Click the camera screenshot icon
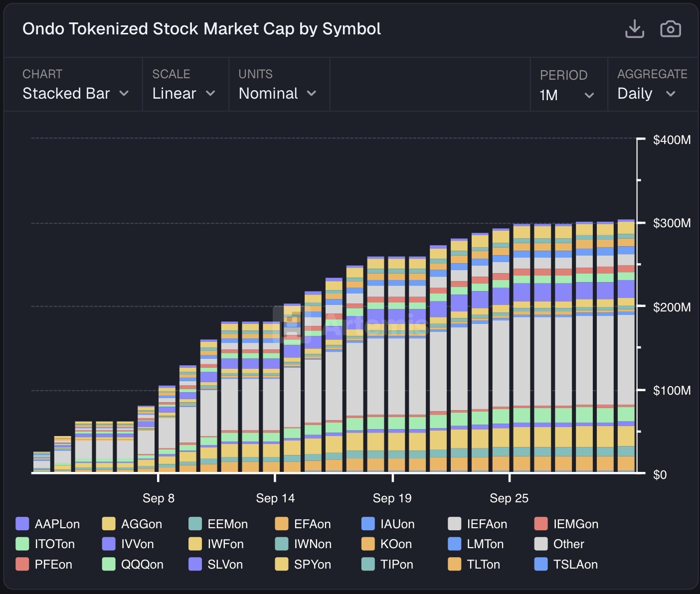Image resolution: width=700 pixels, height=594 pixels. [x=670, y=29]
